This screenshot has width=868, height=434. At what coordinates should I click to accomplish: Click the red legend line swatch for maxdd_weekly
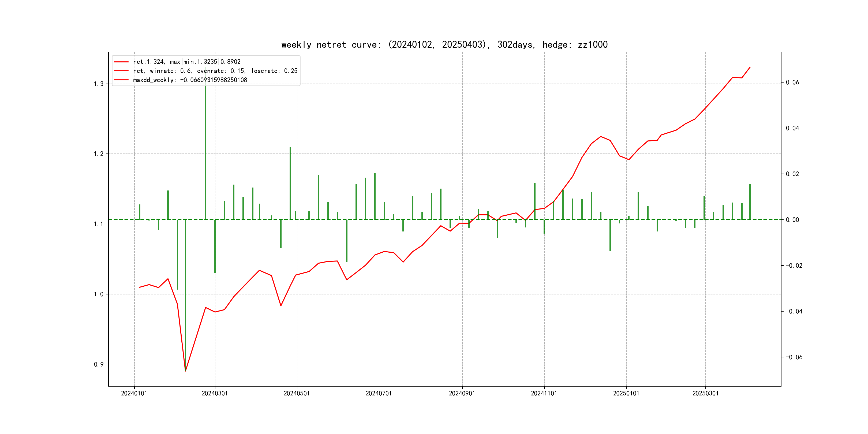[x=121, y=80]
